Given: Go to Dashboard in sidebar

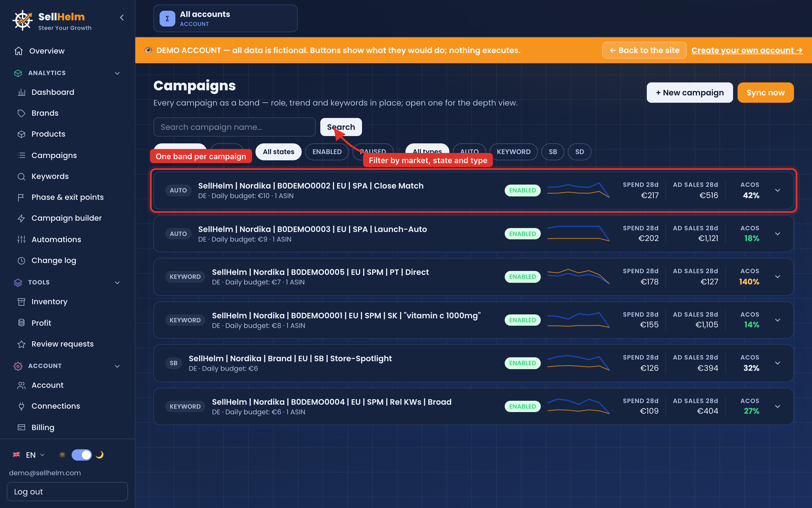Looking at the screenshot, I should [x=53, y=92].
